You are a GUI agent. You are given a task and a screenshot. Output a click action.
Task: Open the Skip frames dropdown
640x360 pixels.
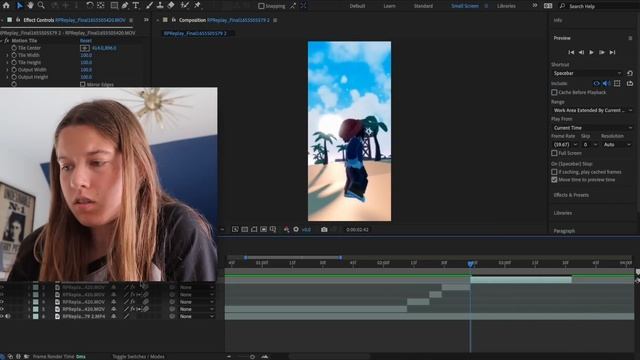[x=590, y=144]
